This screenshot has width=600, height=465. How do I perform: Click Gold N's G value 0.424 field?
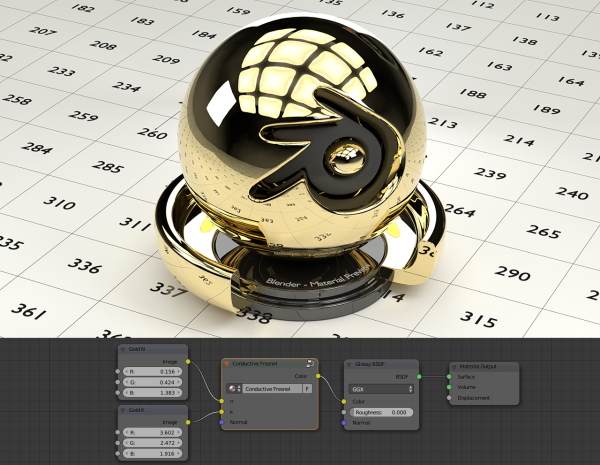(152, 382)
